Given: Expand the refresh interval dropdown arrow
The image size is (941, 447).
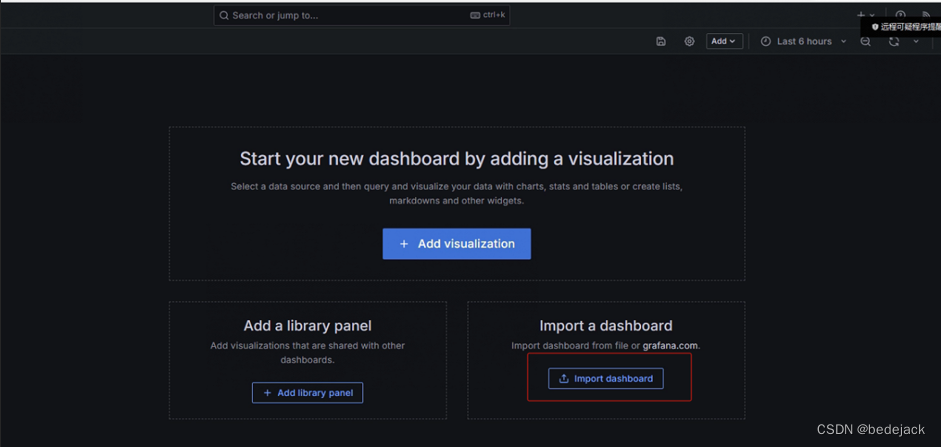Looking at the screenshot, I should [916, 42].
